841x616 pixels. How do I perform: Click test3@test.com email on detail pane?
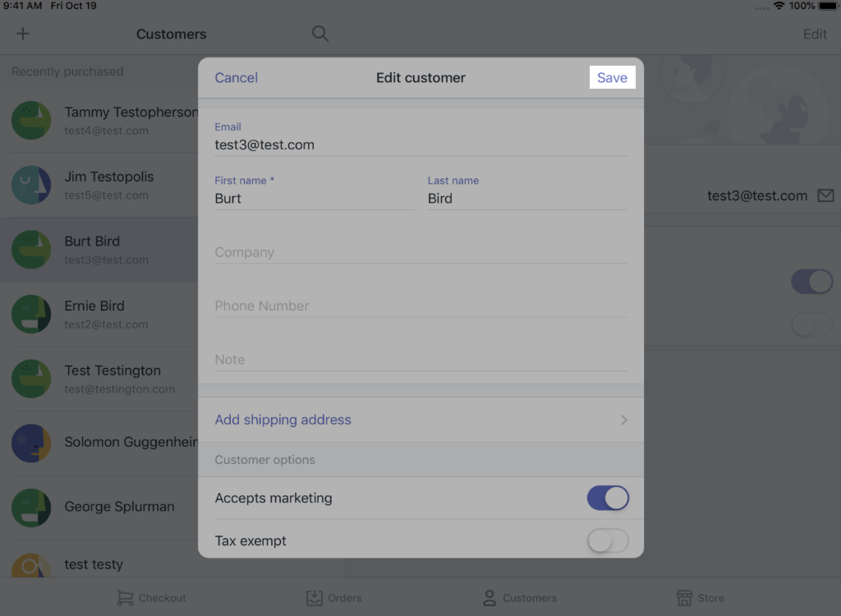pyautogui.click(x=756, y=195)
